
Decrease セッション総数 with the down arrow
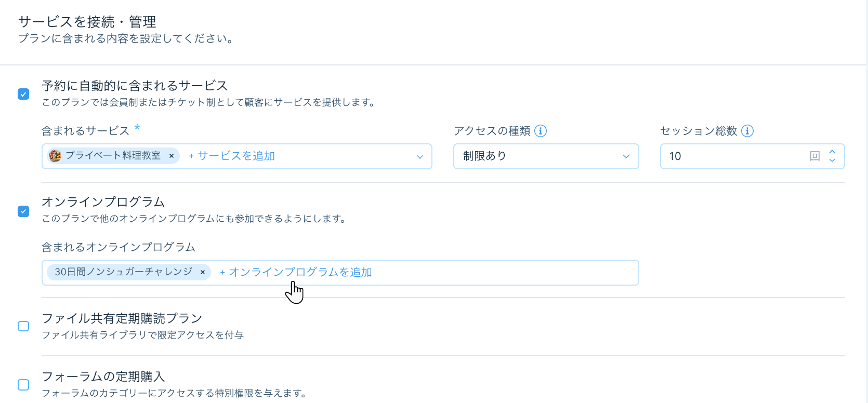click(832, 160)
